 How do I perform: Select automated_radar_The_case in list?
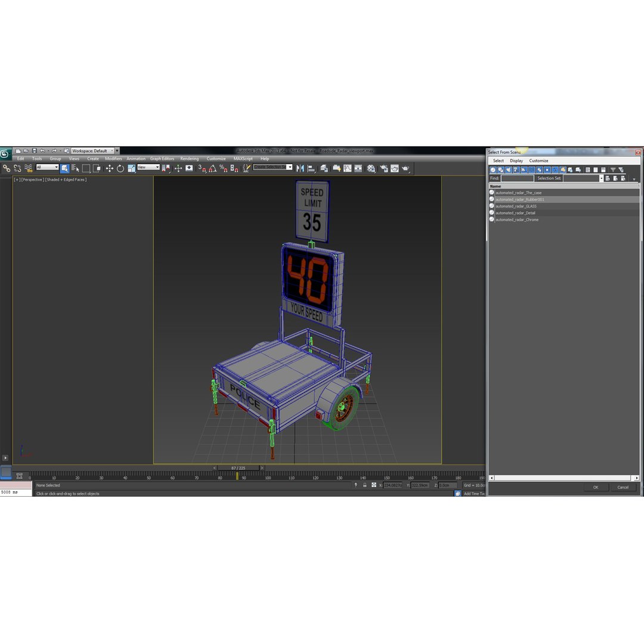pos(564,193)
